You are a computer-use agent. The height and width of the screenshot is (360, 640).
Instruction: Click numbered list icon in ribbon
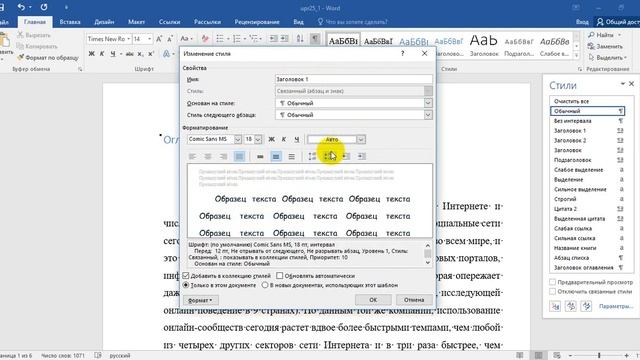[x=236, y=38]
